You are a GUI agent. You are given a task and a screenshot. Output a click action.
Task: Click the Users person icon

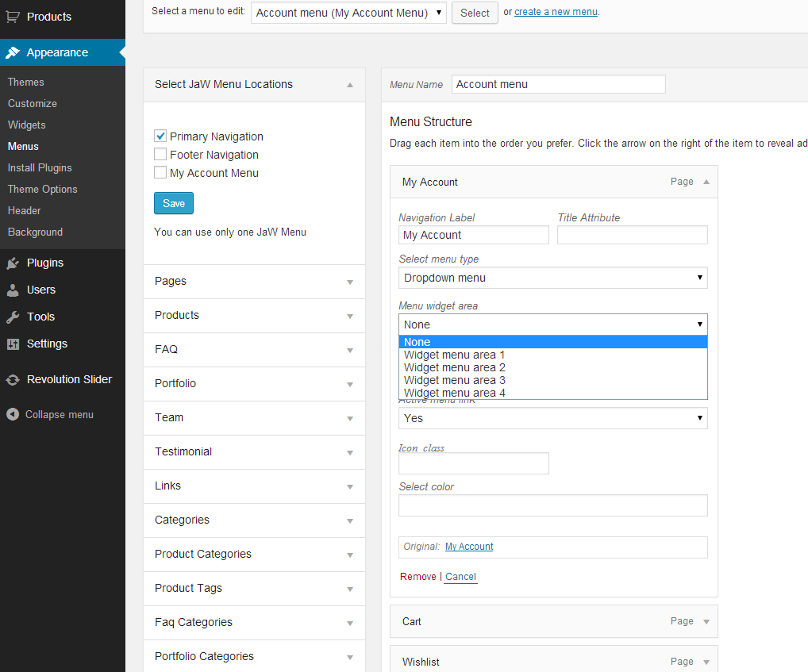click(13, 290)
